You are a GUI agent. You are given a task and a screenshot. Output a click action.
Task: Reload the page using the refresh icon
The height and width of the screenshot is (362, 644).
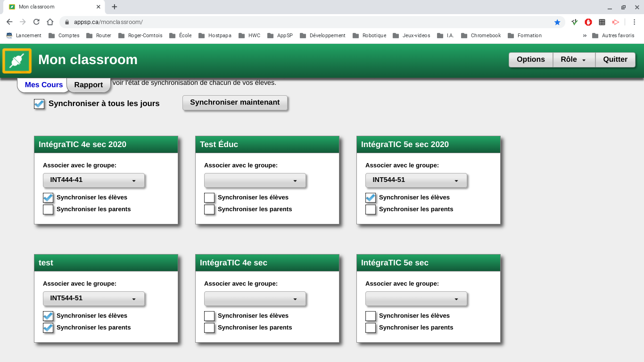(36, 22)
